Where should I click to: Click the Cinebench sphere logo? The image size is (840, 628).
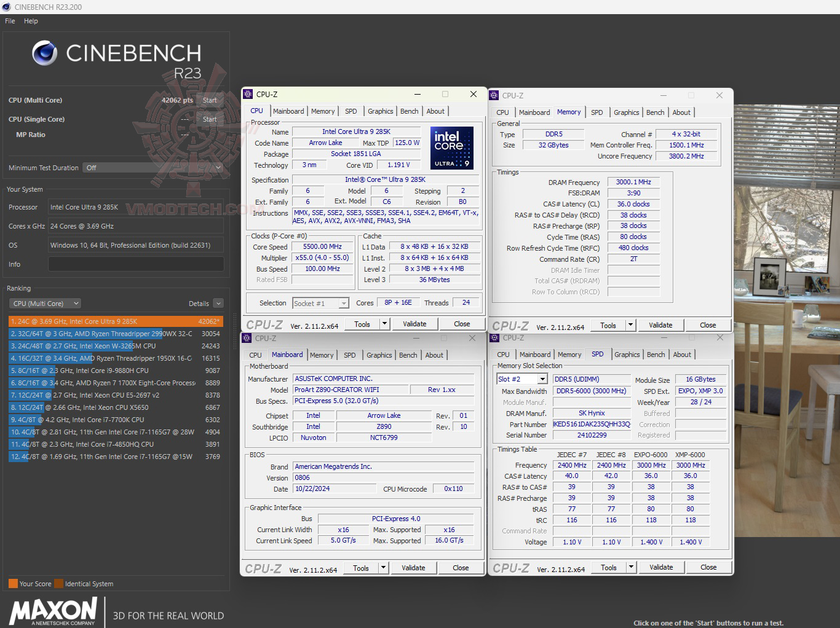coord(45,53)
